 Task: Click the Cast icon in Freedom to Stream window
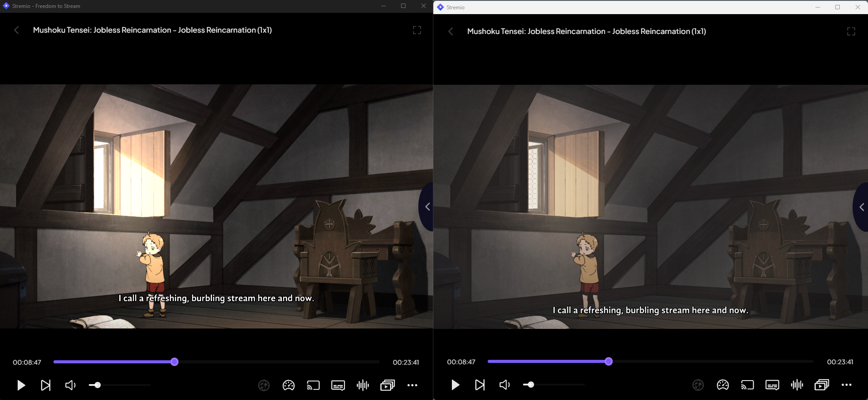(313, 385)
